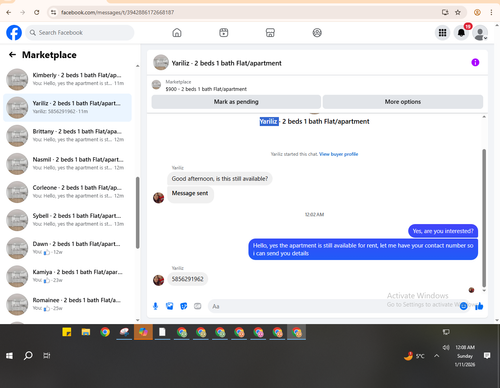Click the address bar URL
500x388 pixels.
pyautogui.click(x=117, y=12)
